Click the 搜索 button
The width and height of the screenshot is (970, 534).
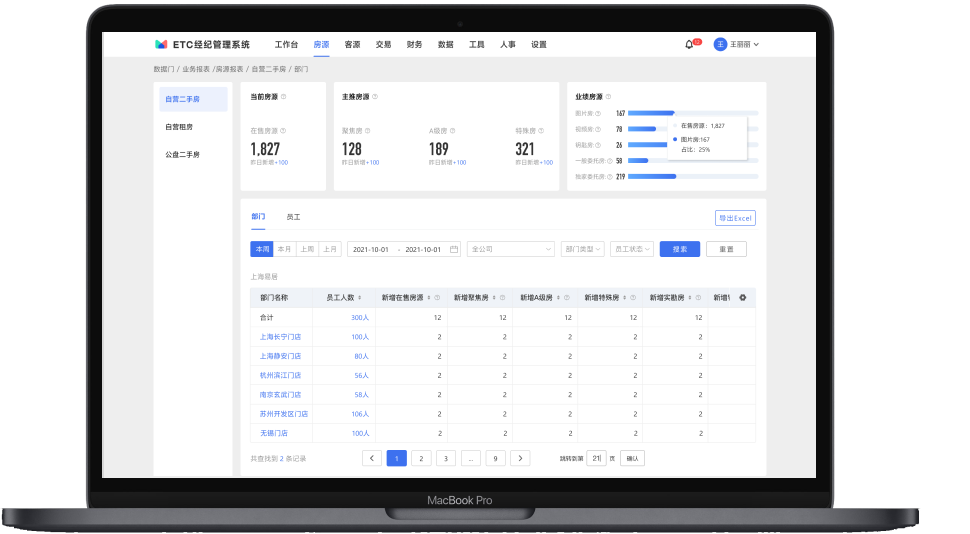click(680, 249)
